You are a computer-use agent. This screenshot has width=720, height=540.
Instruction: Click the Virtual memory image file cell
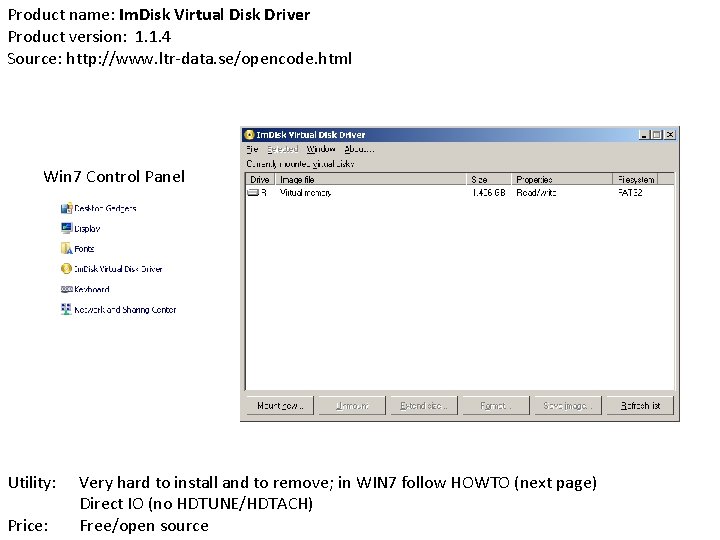point(305,192)
